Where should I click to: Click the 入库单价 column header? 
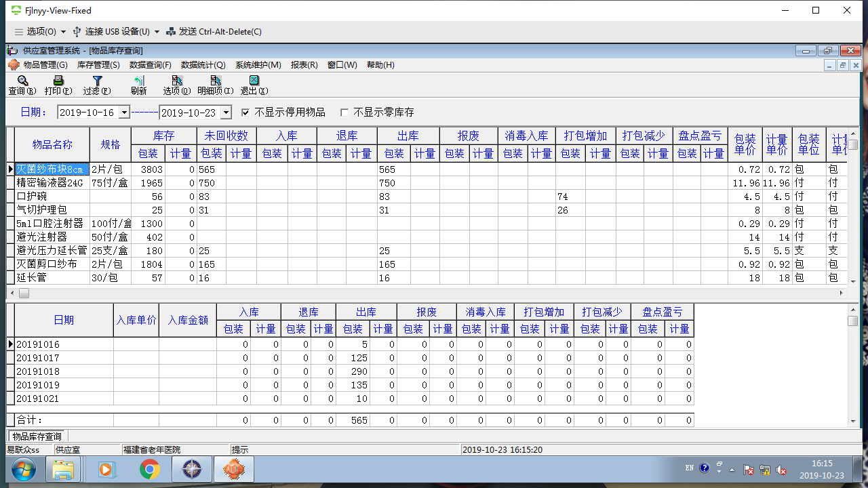[x=136, y=321]
